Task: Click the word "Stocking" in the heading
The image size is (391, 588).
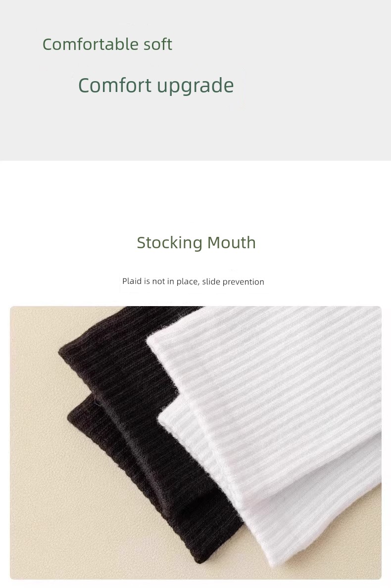Action: (x=170, y=243)
